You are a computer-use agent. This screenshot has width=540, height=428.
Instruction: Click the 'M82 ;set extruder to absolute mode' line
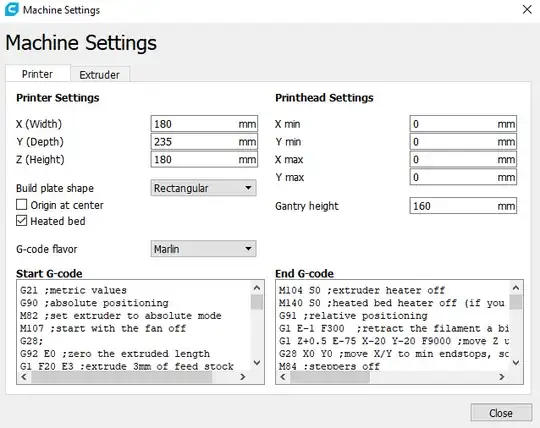121,316
